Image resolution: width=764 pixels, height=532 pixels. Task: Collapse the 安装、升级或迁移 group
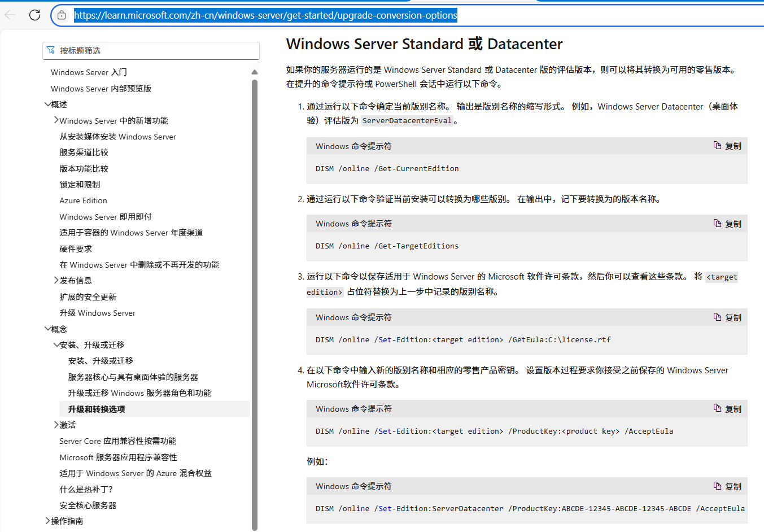[x=56, y=345]
